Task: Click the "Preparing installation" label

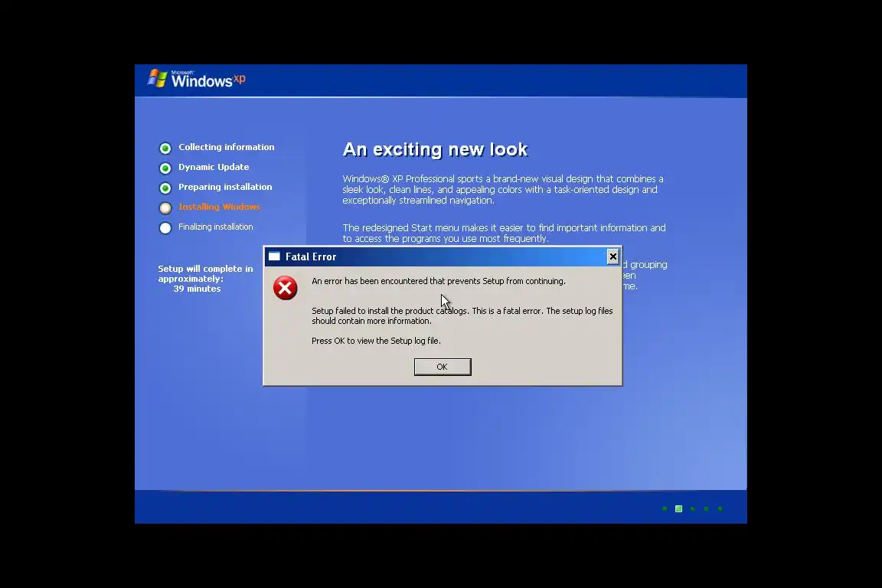Action: [225, 187]
